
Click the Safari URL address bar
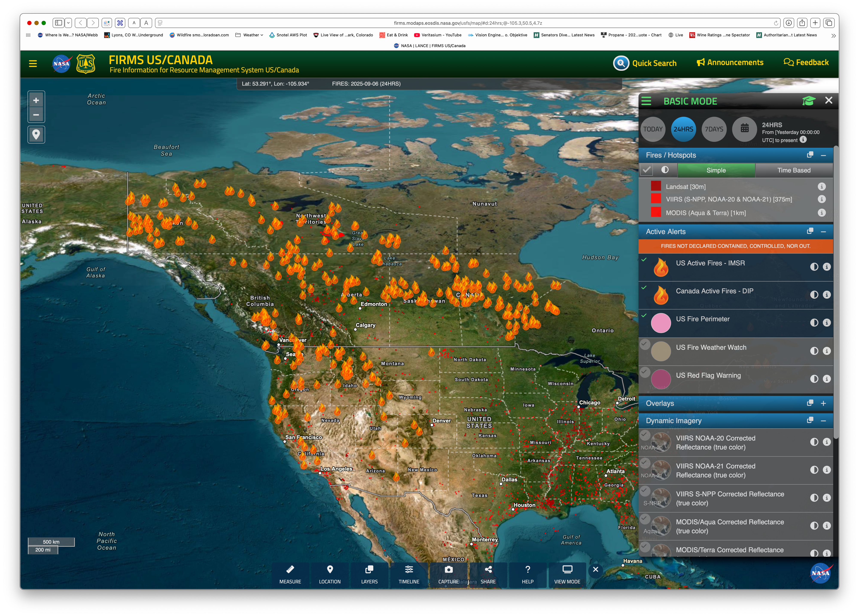[x=467, y=23]
